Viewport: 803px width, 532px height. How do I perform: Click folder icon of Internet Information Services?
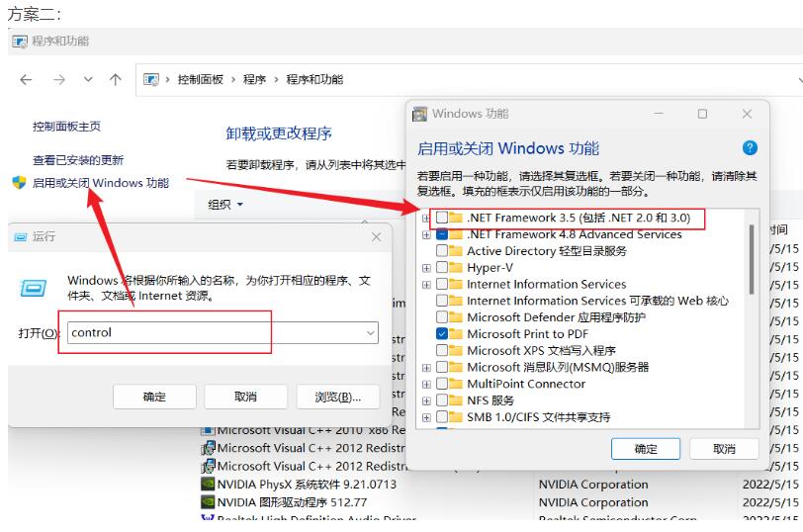[456, 284]
